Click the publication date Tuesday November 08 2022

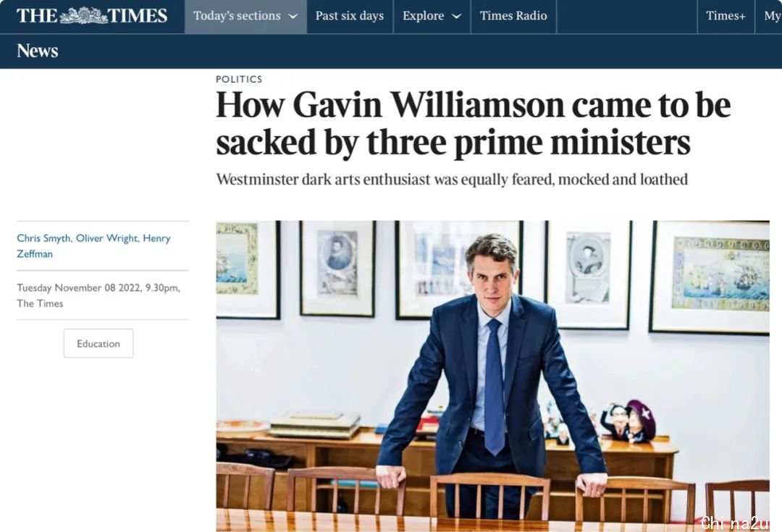click(x=79, y=287)
